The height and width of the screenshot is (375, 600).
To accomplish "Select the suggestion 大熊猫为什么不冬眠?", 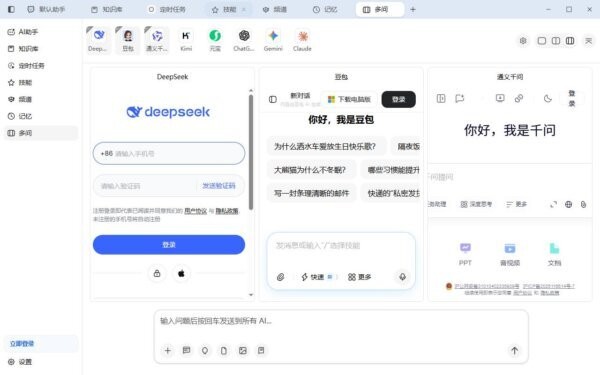I will tap(310, 170).
